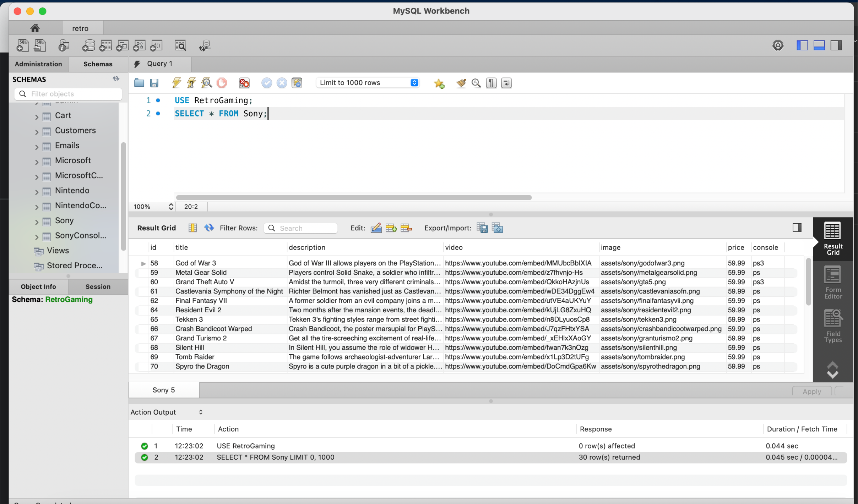Image resolution: width=858 pixels, height=504 pixels.
Task: Create a new function icon
Action: [156, 45]
